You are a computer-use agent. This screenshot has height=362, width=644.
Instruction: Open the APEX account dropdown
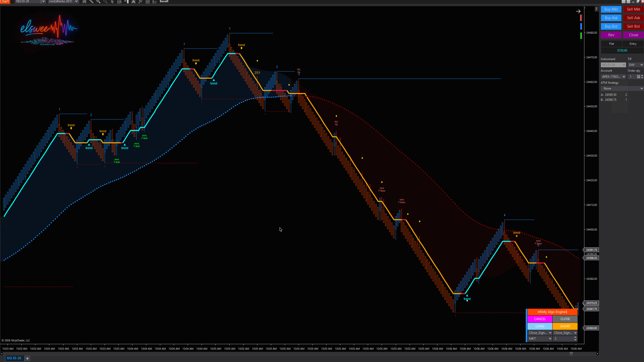613,77
